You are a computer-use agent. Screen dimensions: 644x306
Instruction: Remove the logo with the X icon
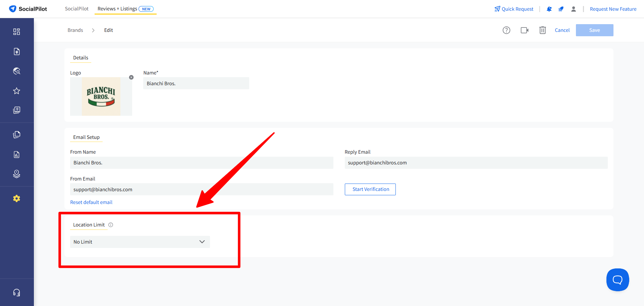pos(131,77)
